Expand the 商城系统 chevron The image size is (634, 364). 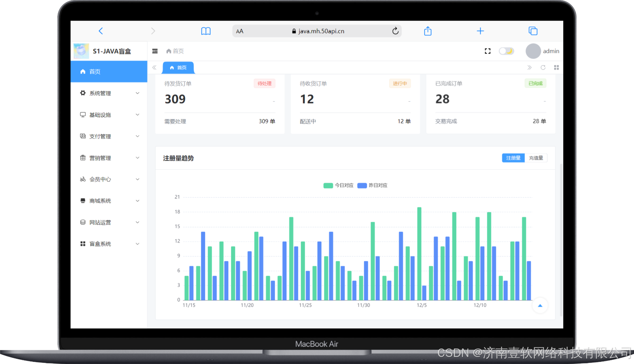tap(138, 201)
